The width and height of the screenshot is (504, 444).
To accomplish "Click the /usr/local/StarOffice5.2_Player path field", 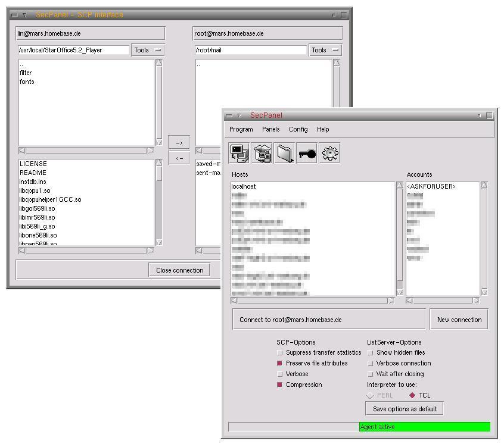I will (73, 51).
